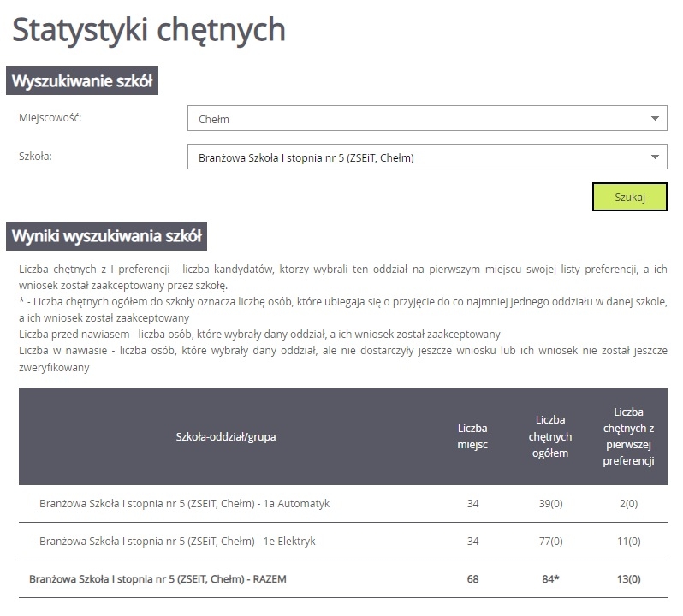Click the Wyniki wyszukiwania szkół heading
The height and width of the screenshot is (616, 683).
coord(105,237)
